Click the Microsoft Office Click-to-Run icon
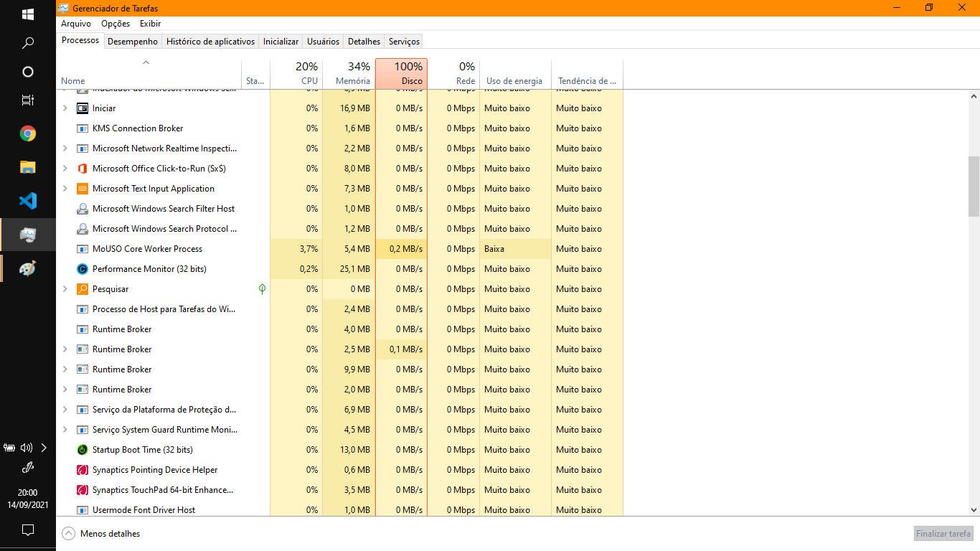Image resolution: width=980 pixels, height=551 pixels. tap(82, 169)
